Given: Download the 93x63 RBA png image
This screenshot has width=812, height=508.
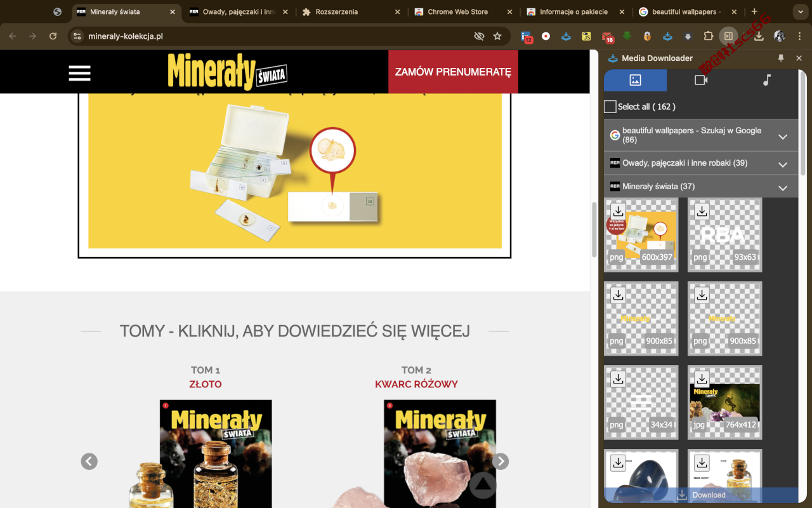Looking at the screenshot, I should click(x=702, y=211).
